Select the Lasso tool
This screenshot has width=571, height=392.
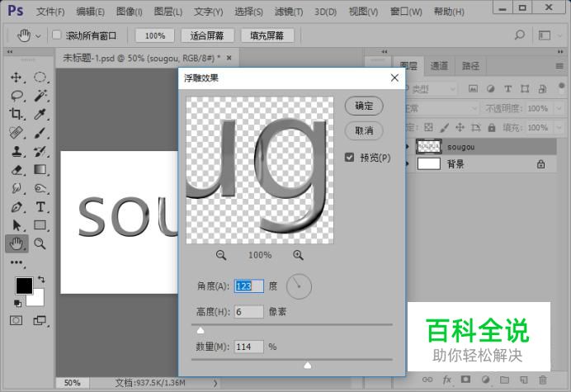coord(17,96)
